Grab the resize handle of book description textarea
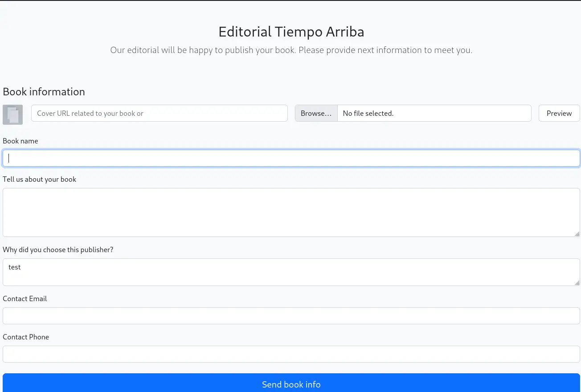Screen dimensions: 581x392 pos(577,234)
